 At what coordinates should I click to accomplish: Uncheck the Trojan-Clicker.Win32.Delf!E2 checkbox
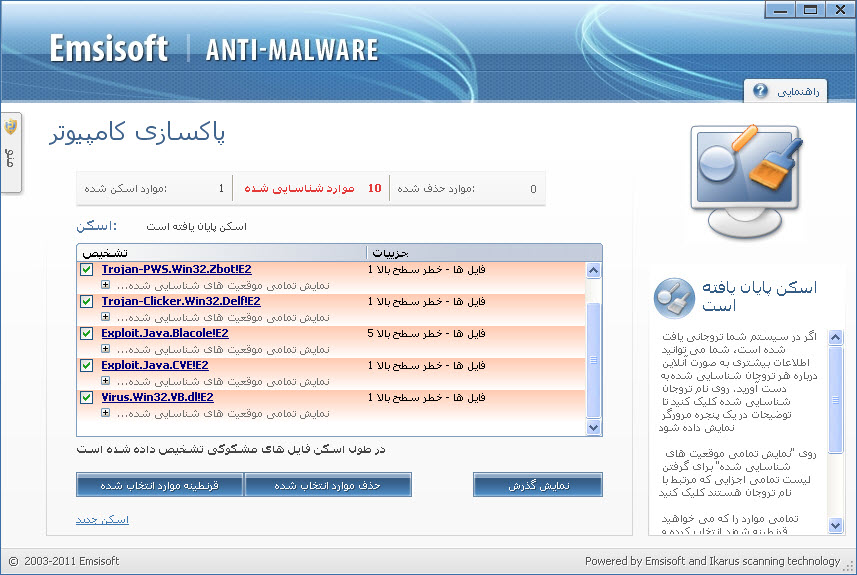pos(86,301)
